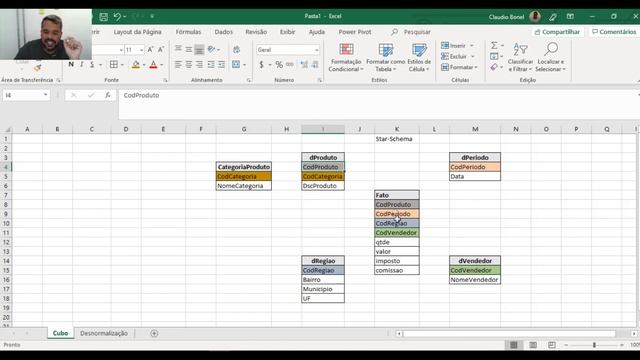Click Merge and Center icon
The image size is (640, 360).
click(236, 64)
